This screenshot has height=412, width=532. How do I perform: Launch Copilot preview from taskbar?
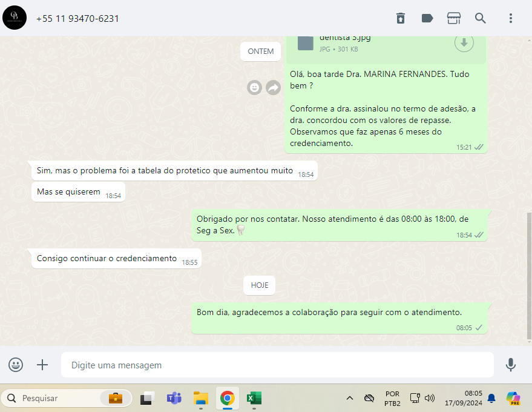click(513, 398)
